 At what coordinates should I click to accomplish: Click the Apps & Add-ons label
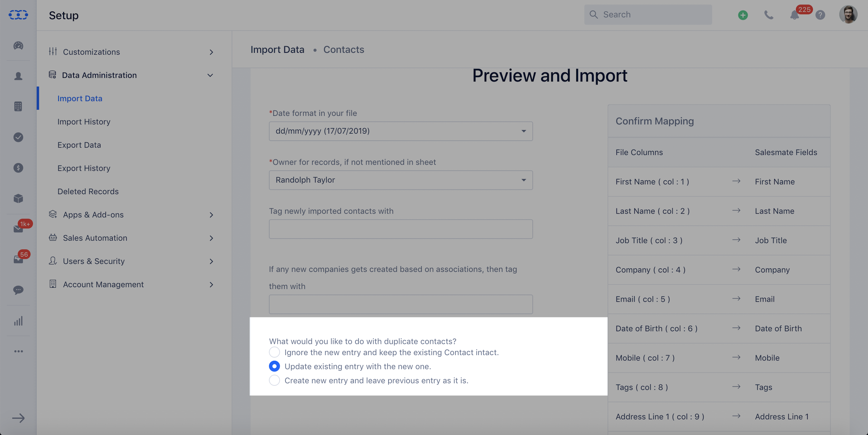coord(93,215)
